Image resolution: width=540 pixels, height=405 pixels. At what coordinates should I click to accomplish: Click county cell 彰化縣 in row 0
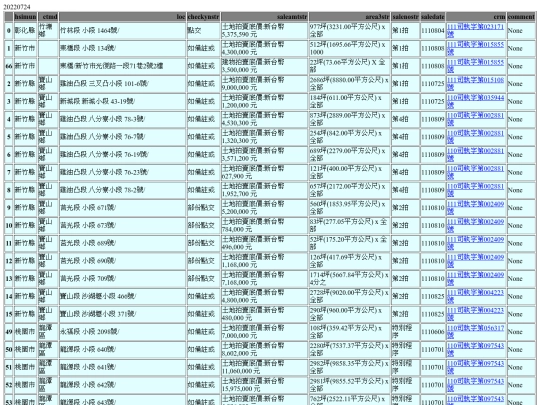click(25, 30)
